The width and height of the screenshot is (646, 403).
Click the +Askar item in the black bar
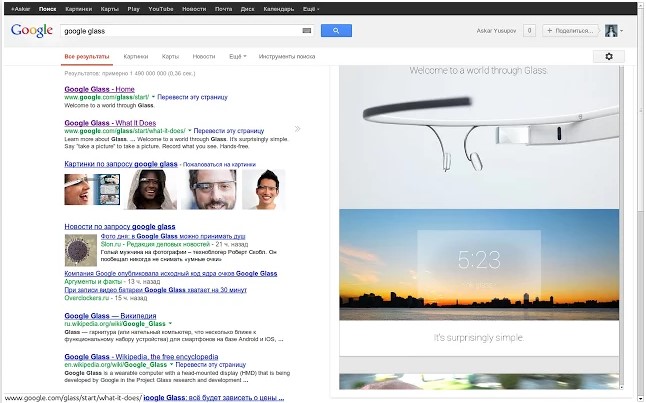click(20, 7)
